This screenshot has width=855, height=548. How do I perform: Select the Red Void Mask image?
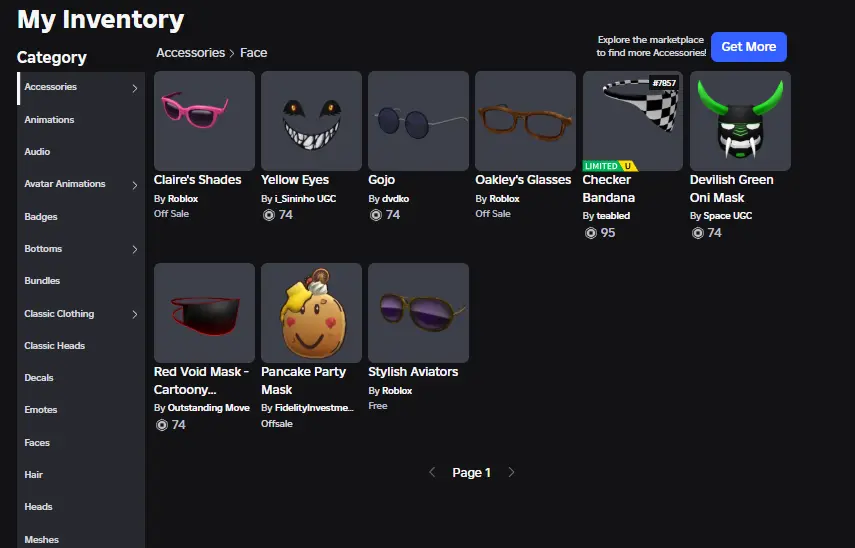point(204,313)
